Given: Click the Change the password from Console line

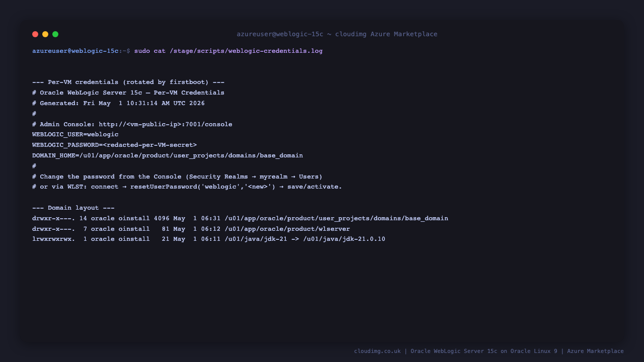Looking at the screenshot, I should click(x=177, y=176).
